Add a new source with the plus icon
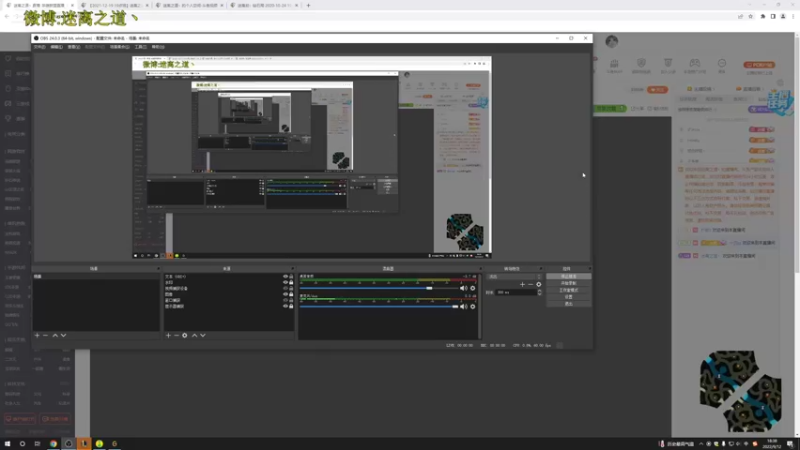800x450 pixels. 168,335
